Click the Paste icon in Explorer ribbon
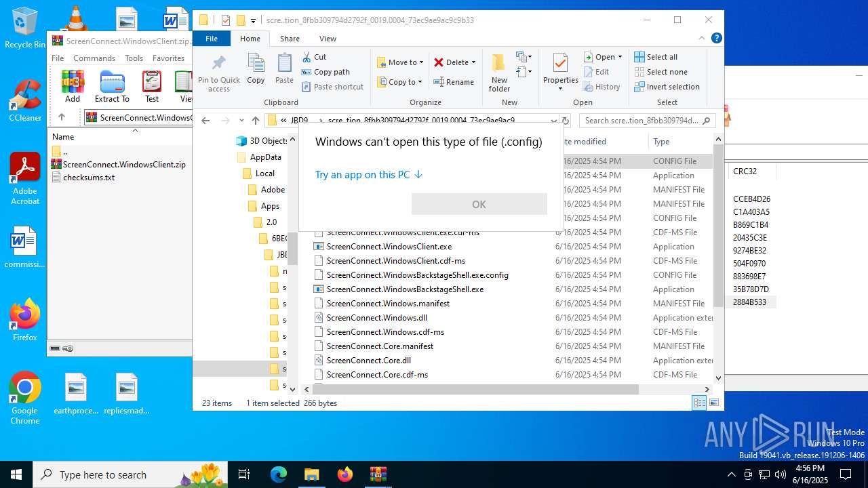The image size is (868, 488). 284,69
